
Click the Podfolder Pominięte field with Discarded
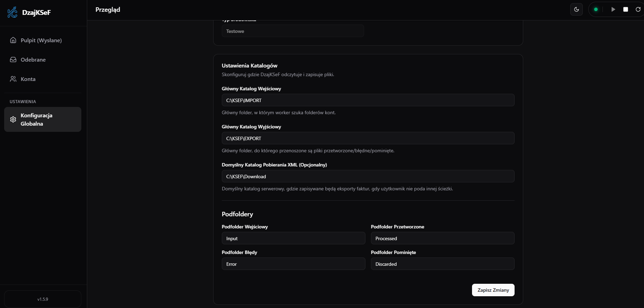tap(443, 264)
